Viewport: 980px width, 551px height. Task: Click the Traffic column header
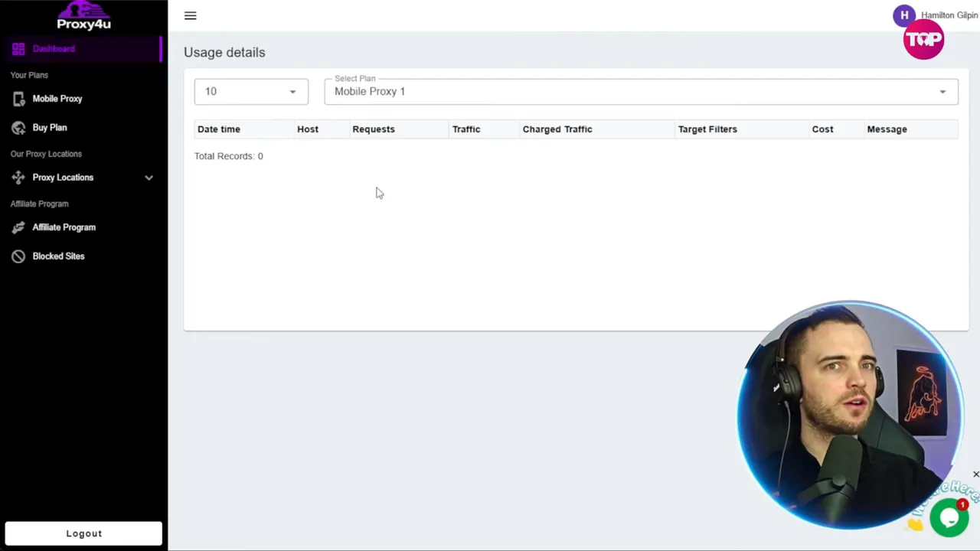click(x=466, y=129)
